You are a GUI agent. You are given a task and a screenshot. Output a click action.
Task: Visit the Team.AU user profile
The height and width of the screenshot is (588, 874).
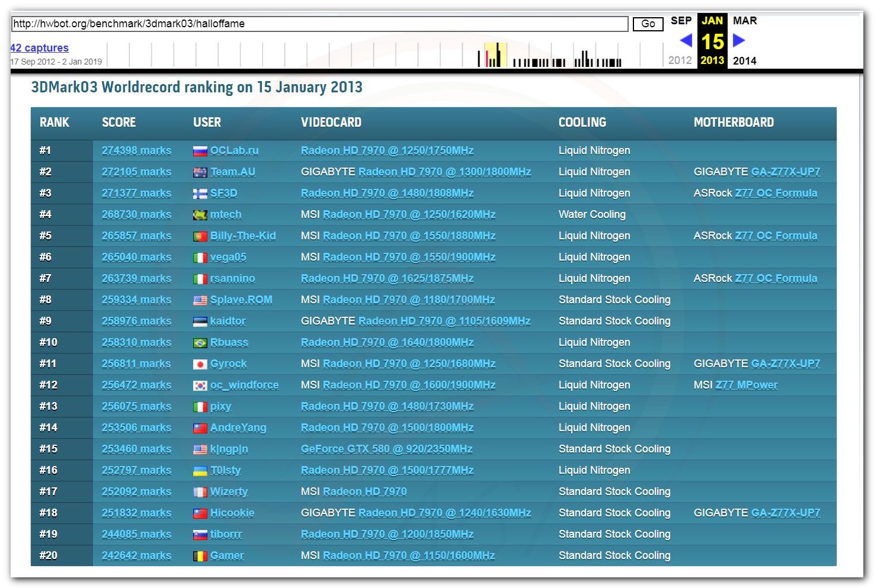[232, 172]
